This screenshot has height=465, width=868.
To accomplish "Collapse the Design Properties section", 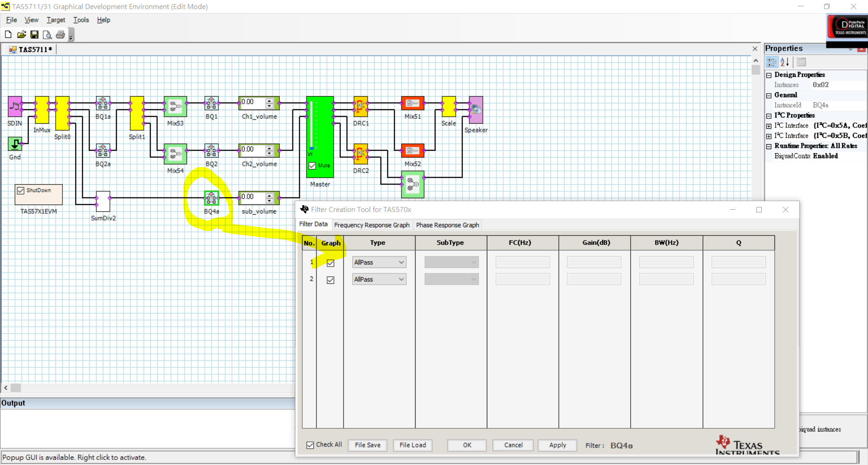I will (769, 75).
